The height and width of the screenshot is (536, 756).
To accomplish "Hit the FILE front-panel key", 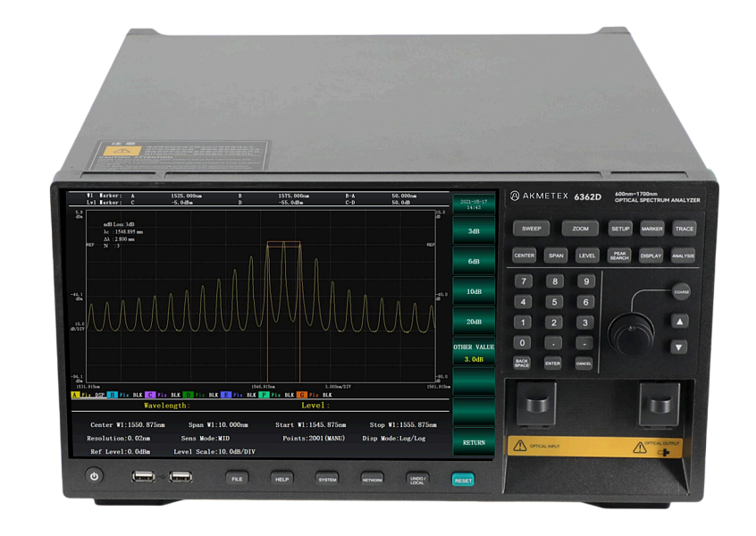I will point(237,479).
